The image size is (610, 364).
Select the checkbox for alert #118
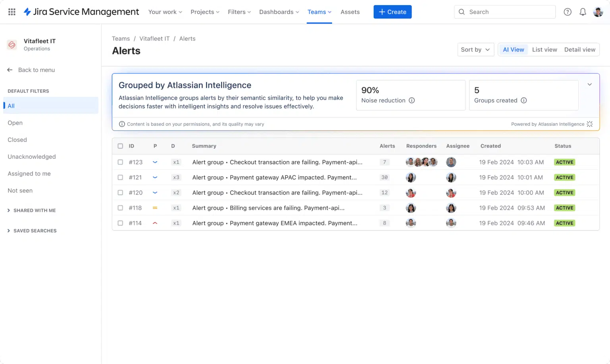(120, 208)
